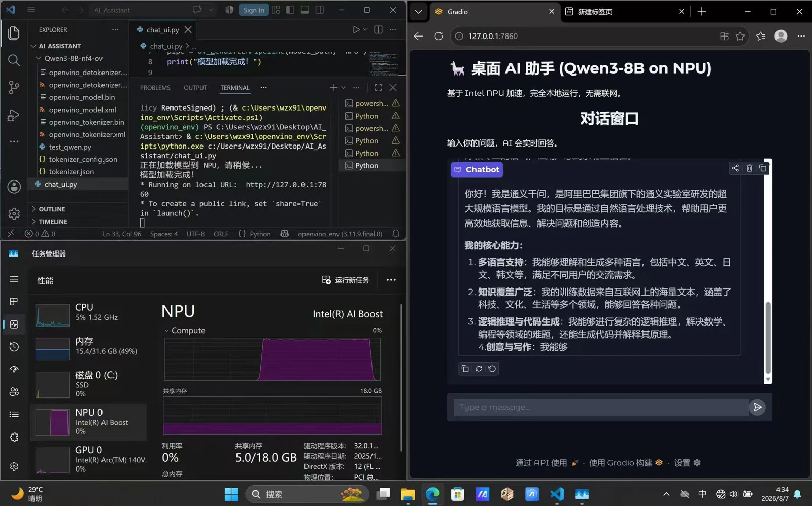Copy Chatbot conversation using top copy icon
The width and height of the screenshot is (812, 506).
(763, 168)
